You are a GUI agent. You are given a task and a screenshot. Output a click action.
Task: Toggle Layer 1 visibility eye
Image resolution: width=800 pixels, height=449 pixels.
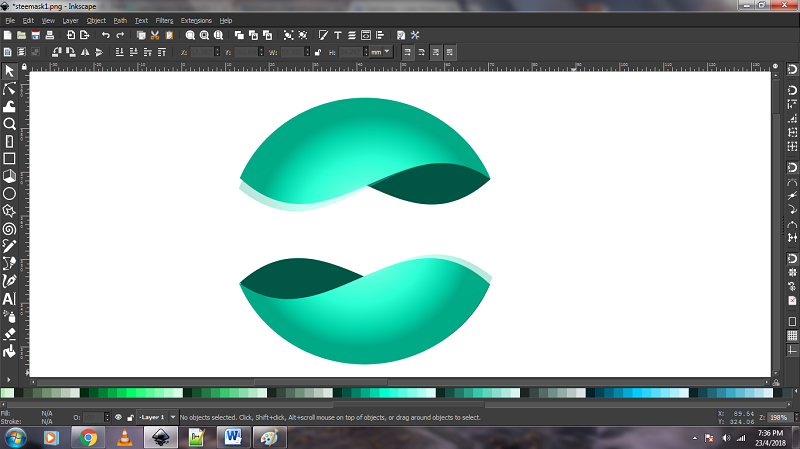point(118,417)
